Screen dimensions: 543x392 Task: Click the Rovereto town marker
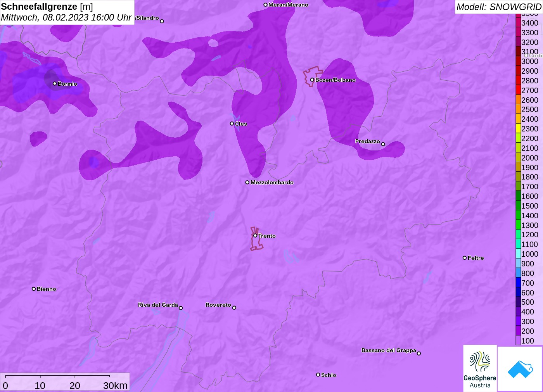tap(234, 308)
